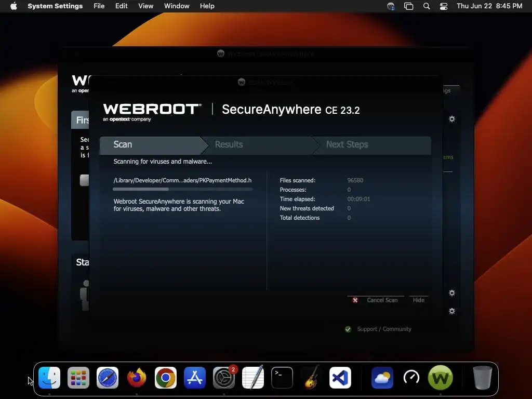Open Finder from the Dock
532x399 pixels.
(x=49, y=378)
